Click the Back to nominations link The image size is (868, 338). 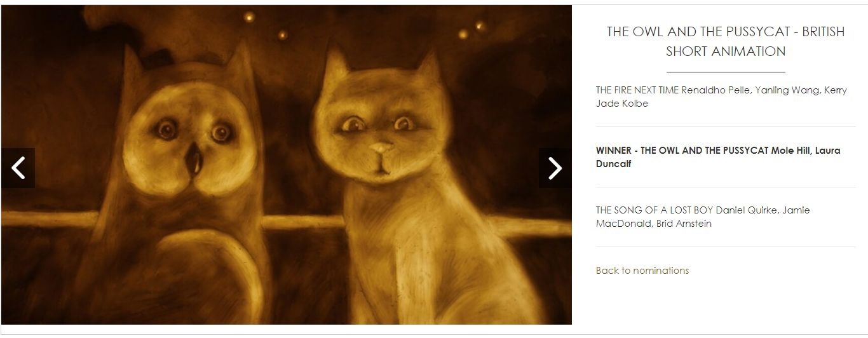point(642,270)
